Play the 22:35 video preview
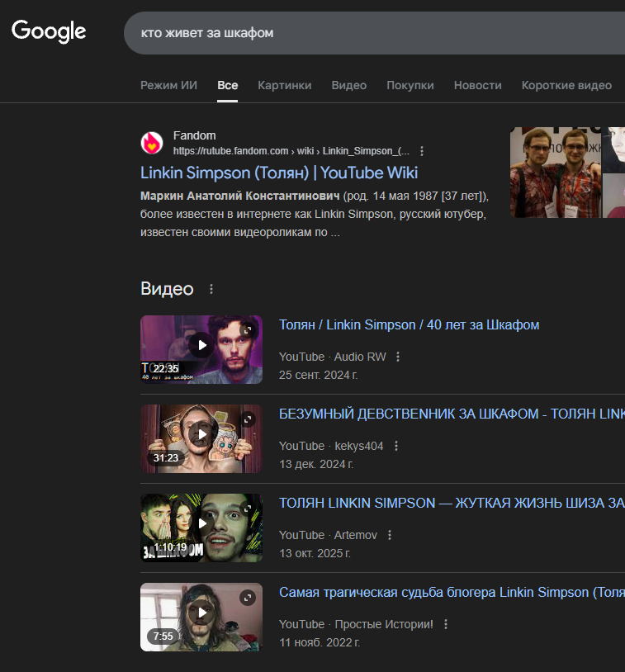This screenshot has height=672, width=625. click(x=201, y=345)
